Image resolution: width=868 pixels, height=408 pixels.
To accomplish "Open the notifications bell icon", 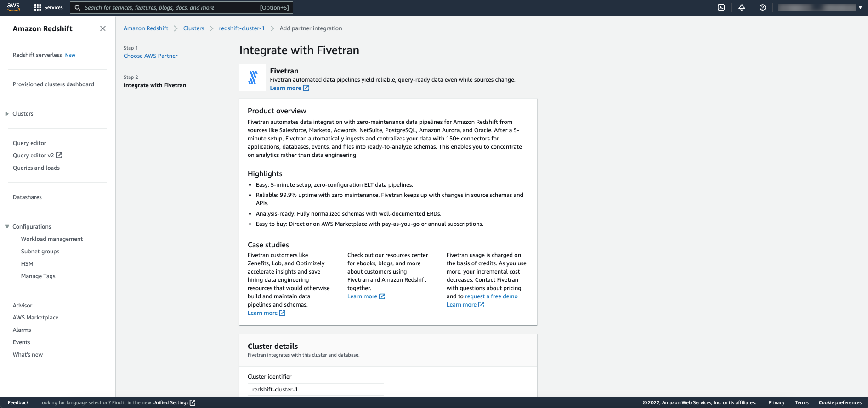I will [742, 7].
